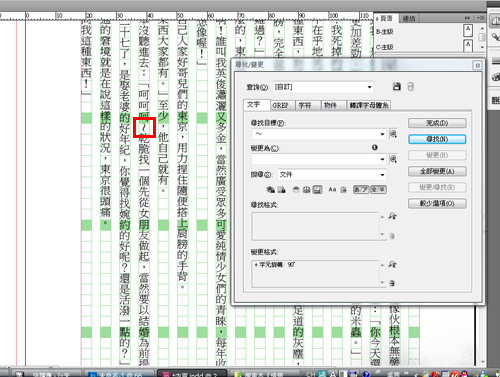Toggle include locked stories search option
Screen dimensions: 500x377
click(282, 190)
